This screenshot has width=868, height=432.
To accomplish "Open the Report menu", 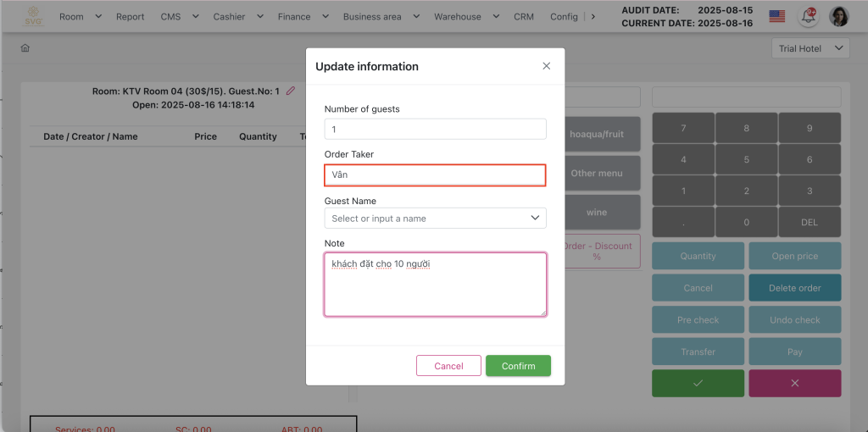I will 130,16.
